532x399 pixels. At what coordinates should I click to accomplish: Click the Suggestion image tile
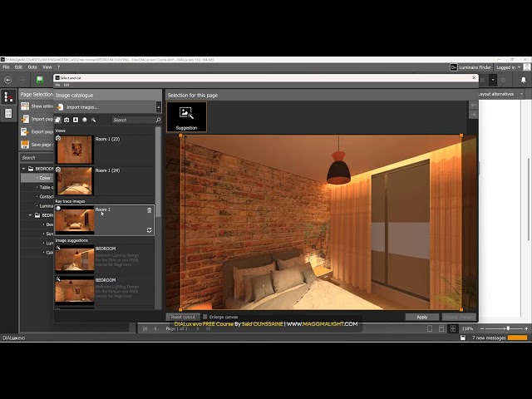coord(186,116)
